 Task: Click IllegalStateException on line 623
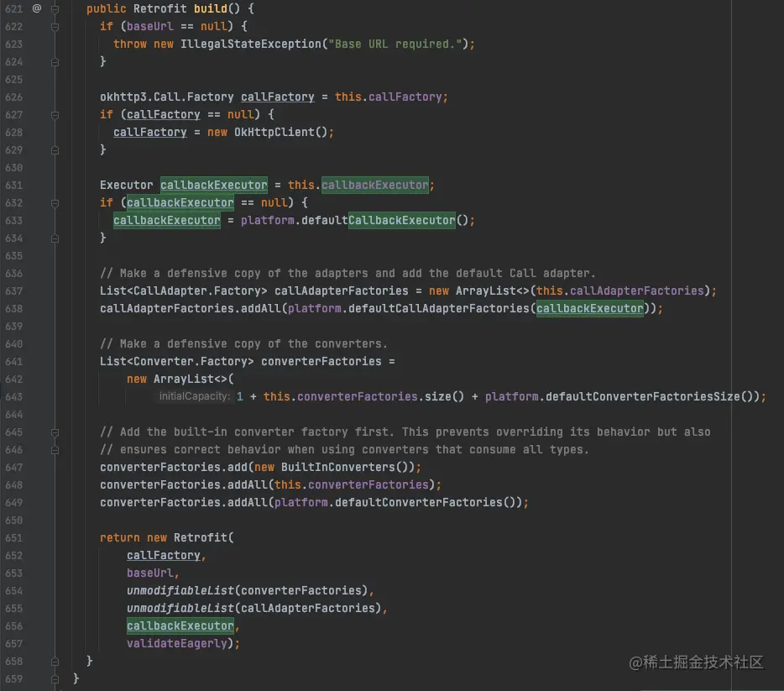pyautogui.click(x=250, y=44)
